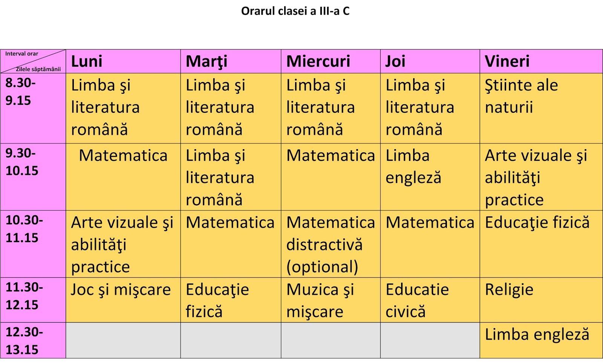The height and width of the screenshot is (364, 603).
Task: Click the Luni column header
Action: pyautogui.click(x=123, y=61)
